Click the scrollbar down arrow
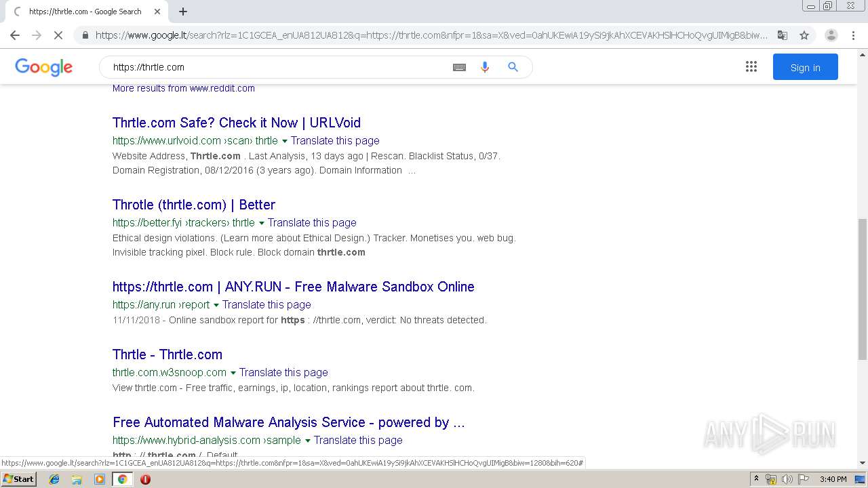The width and height of the screenshot is (868, 488). point(863,463)
